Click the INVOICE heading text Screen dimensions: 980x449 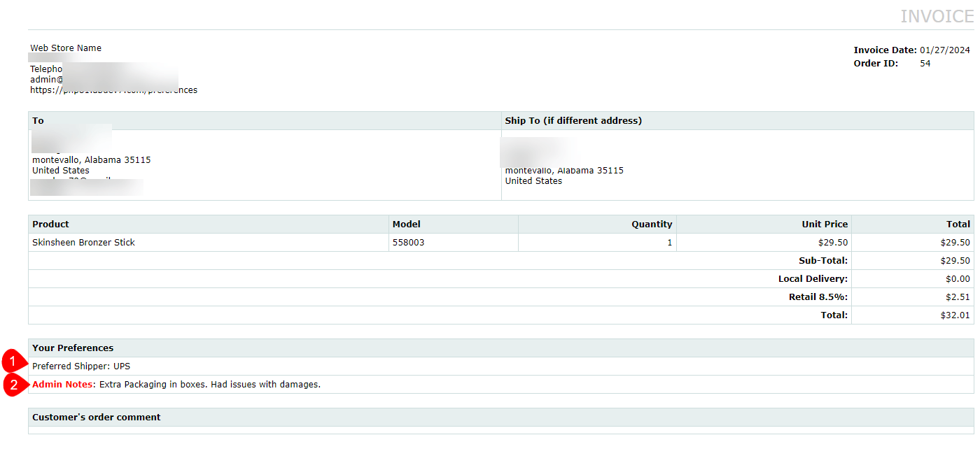pyautogui.click(x=937, y=16)
